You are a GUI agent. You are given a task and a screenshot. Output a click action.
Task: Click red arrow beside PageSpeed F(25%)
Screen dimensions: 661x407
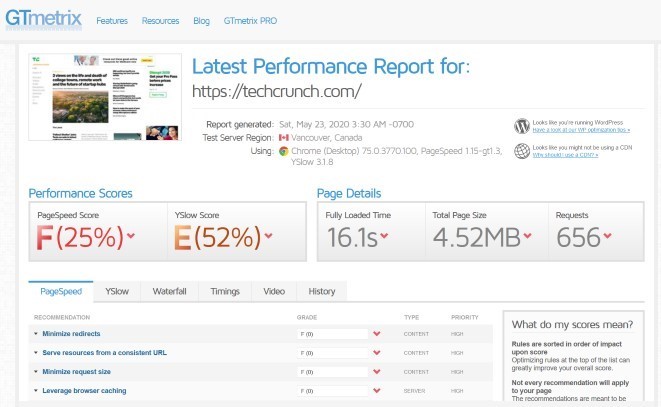pyautogui.click(x=131, y=236)
